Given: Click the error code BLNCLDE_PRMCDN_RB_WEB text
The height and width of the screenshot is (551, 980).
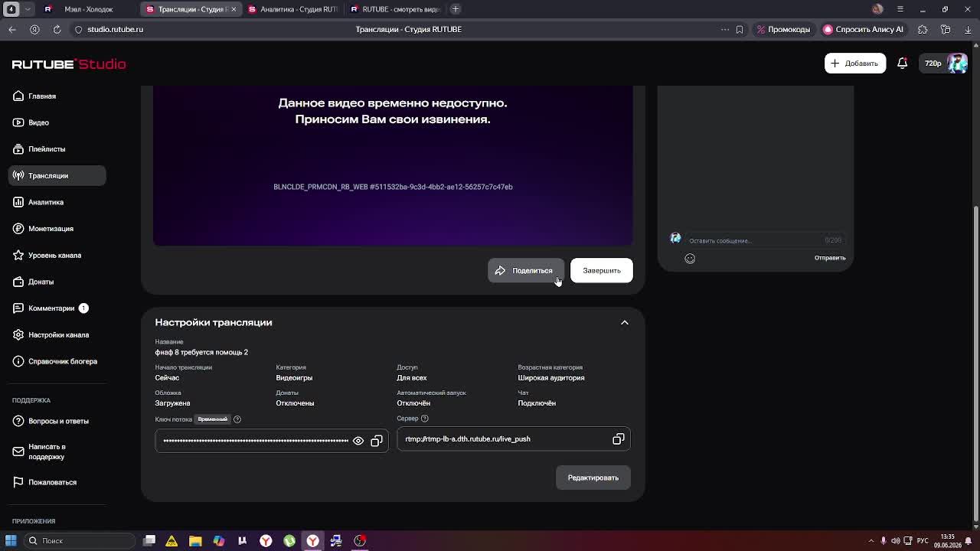Looking at the screenshot, I should tap(393, 187).
